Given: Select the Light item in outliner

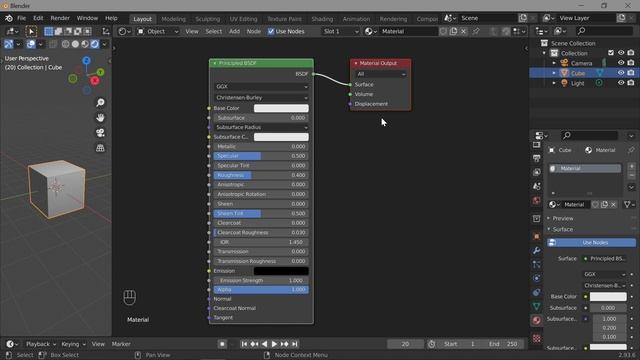Looking at the screenshot, I should 577,83.
